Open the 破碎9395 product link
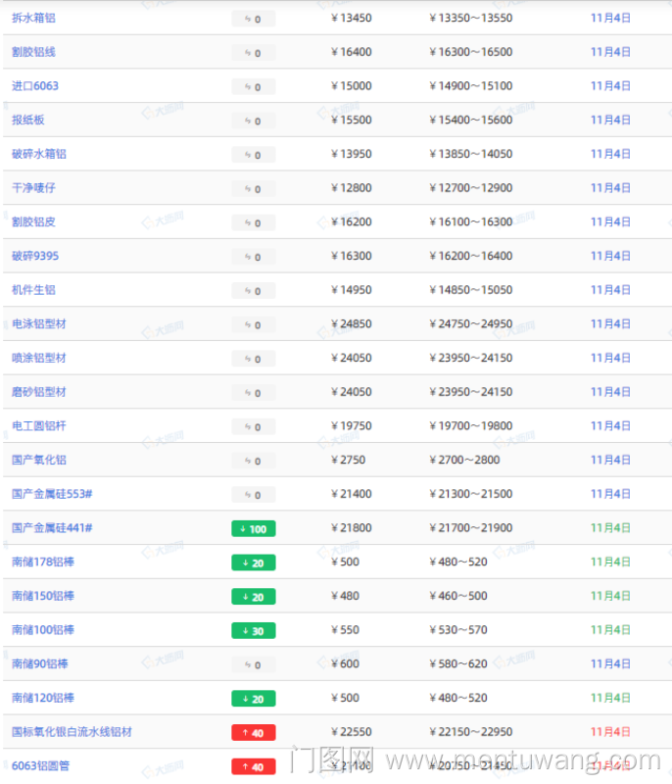672x784 pixels. coord(35,256)
